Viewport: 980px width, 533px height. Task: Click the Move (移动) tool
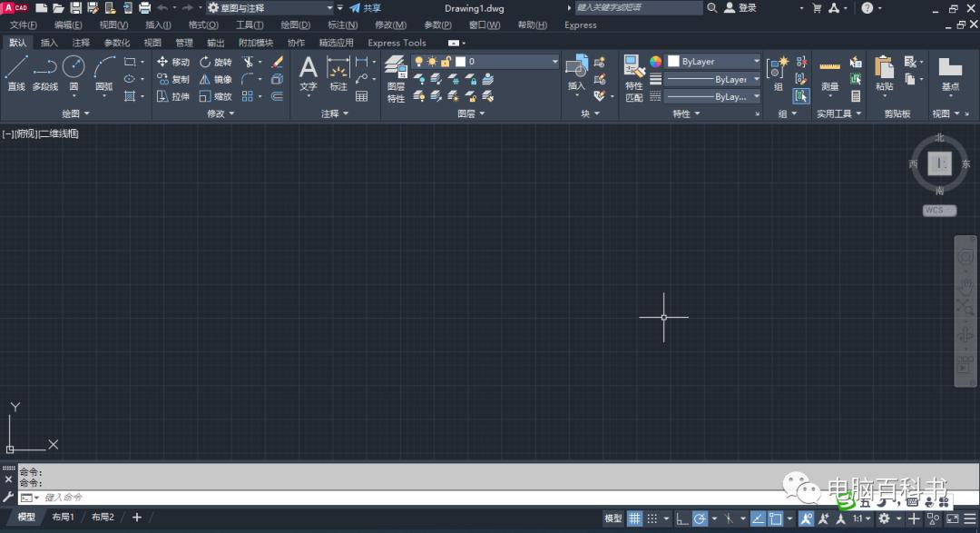[x=172, y=62]
